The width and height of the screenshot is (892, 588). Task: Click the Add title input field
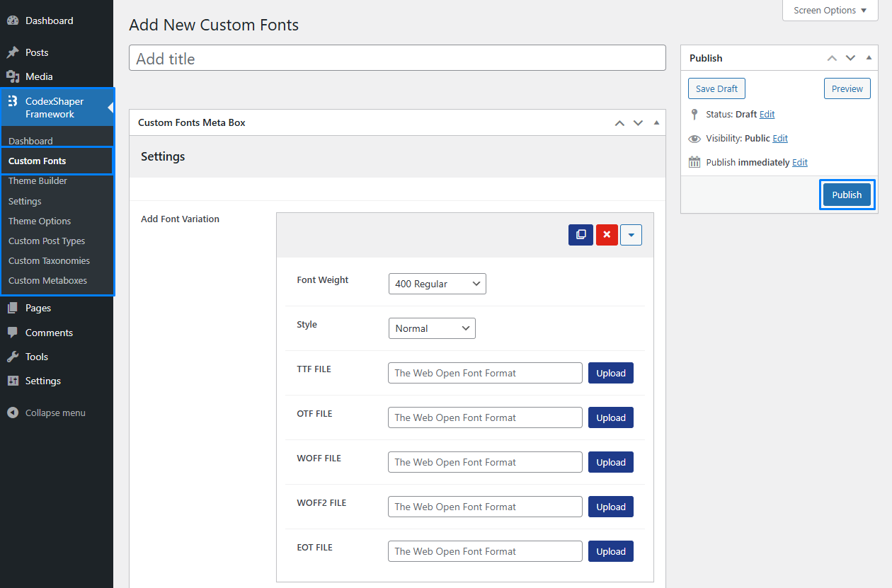pos(396,58)
